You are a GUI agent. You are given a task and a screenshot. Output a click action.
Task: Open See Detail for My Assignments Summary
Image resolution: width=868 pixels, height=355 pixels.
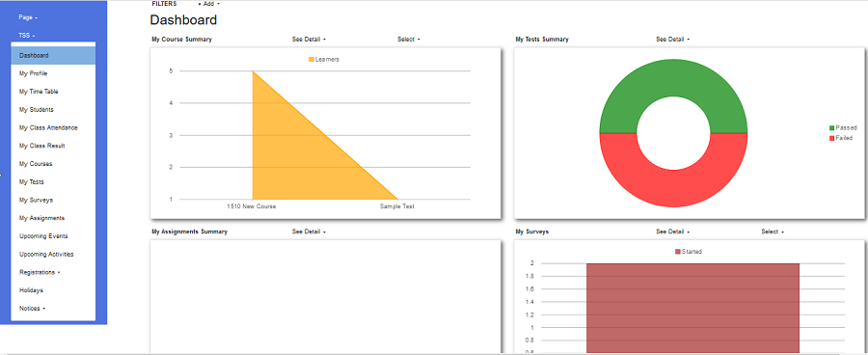pos(309,232)
